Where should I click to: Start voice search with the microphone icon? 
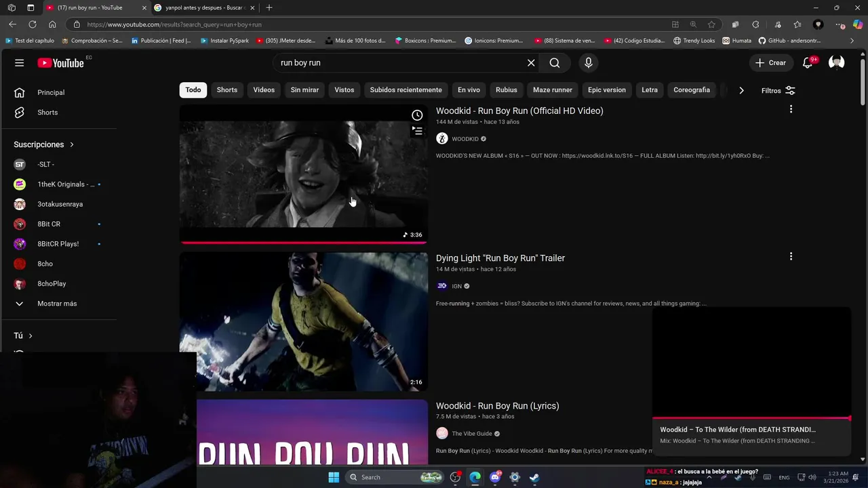[x=588, y=63]
